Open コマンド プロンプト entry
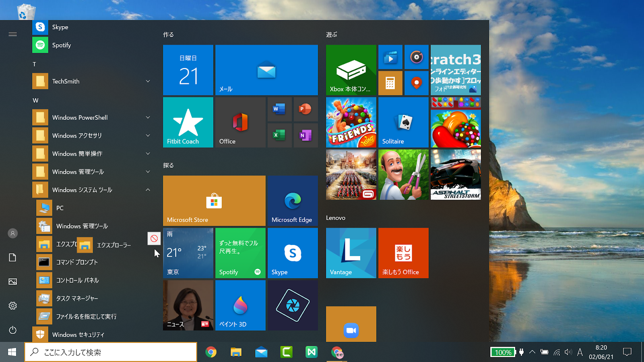 [95, 262]
